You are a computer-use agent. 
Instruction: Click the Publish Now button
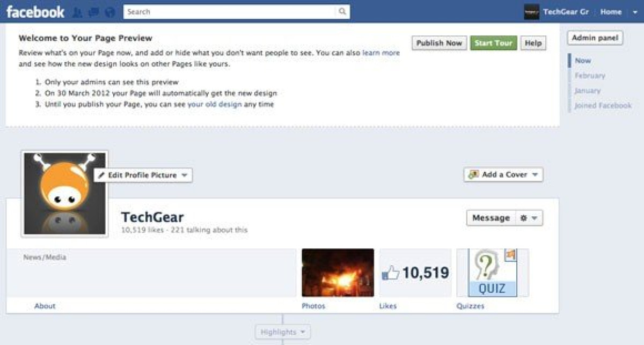[439, 43]
